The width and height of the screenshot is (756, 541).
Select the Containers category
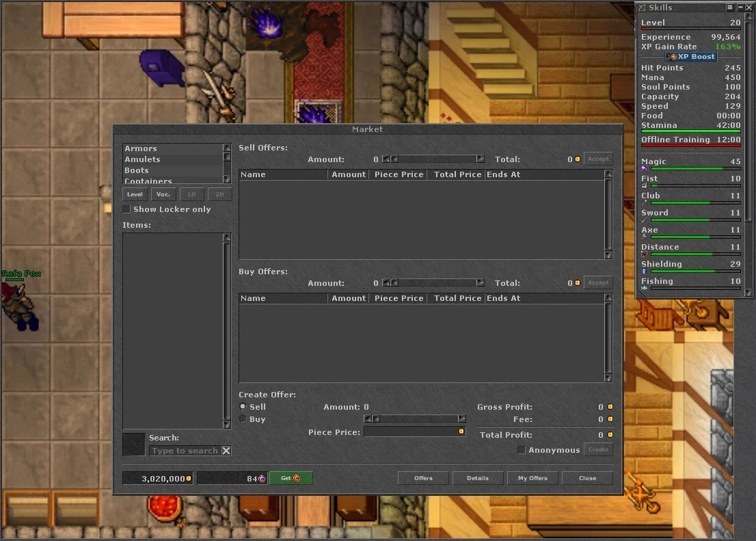(x=173, y=181)
